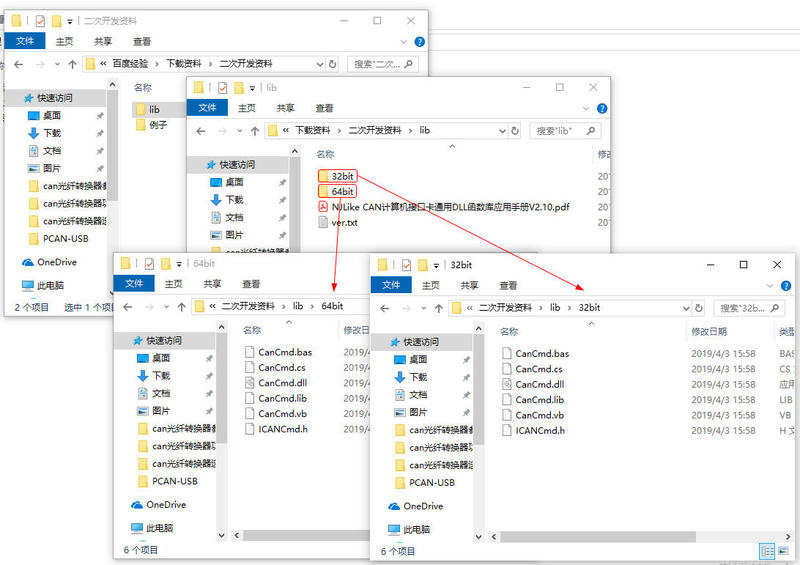
Task: Open OneDrive in 64bit window sidebar
Action: click(166, 505)
